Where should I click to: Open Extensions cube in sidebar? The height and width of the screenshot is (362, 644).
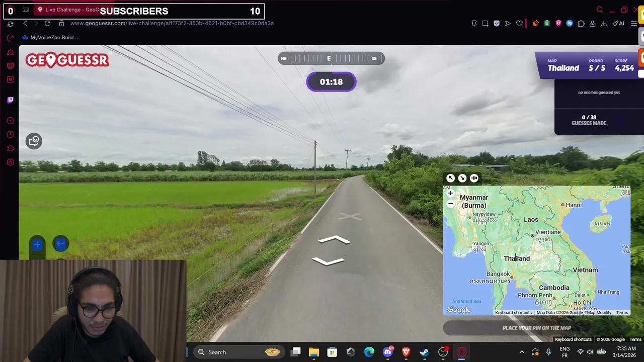pos(10,148)
